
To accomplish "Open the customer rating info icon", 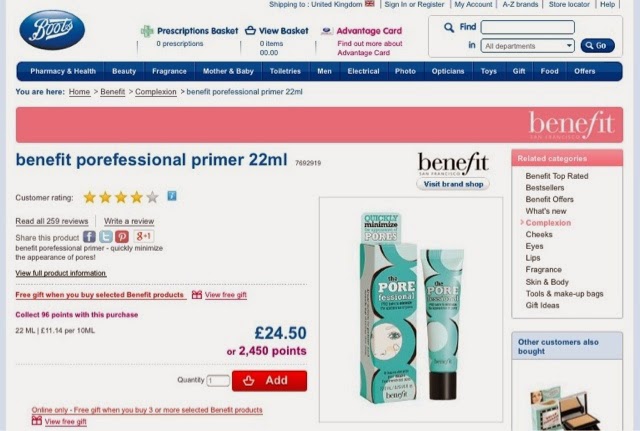I will coord(172,196).
